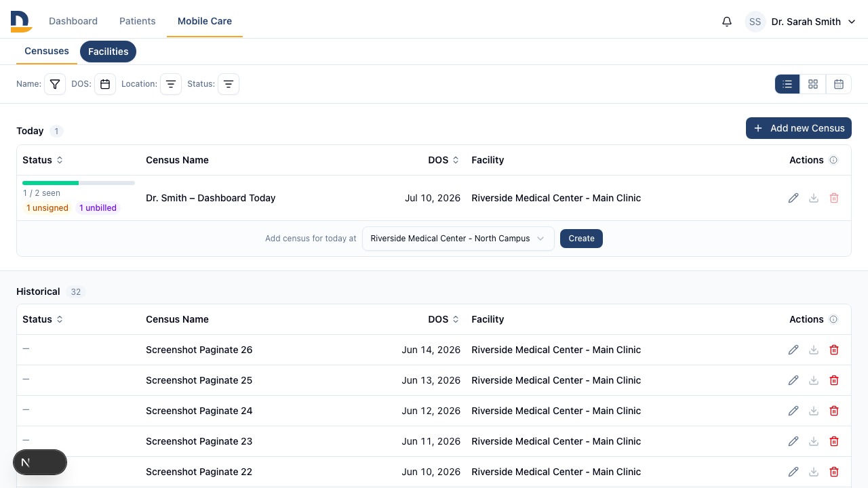The image size is (868, 488).
Task: Sort the Historical table by Status
Action: click(43, 319)
